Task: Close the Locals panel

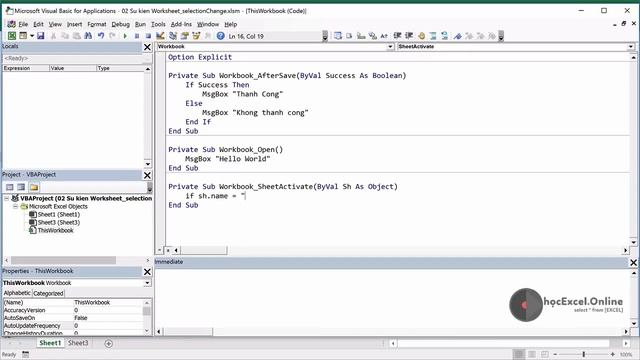Action: (x=147, y=47)
